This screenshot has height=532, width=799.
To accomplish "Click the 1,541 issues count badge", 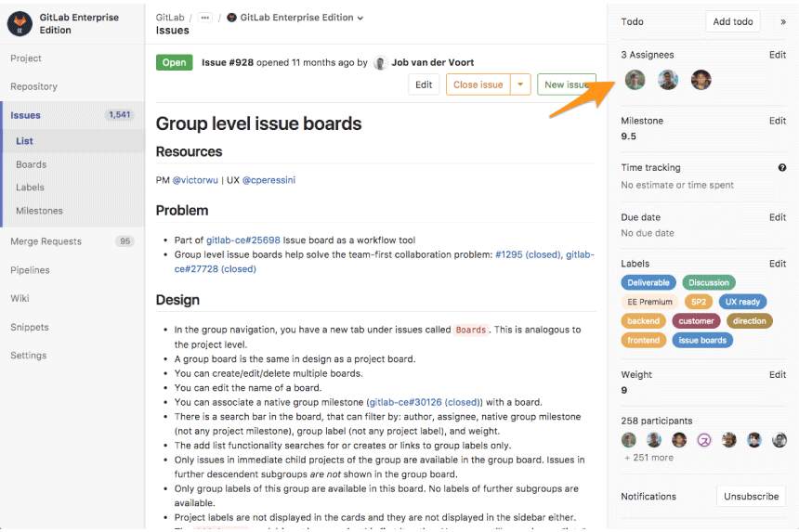I will tap(119, 115).
